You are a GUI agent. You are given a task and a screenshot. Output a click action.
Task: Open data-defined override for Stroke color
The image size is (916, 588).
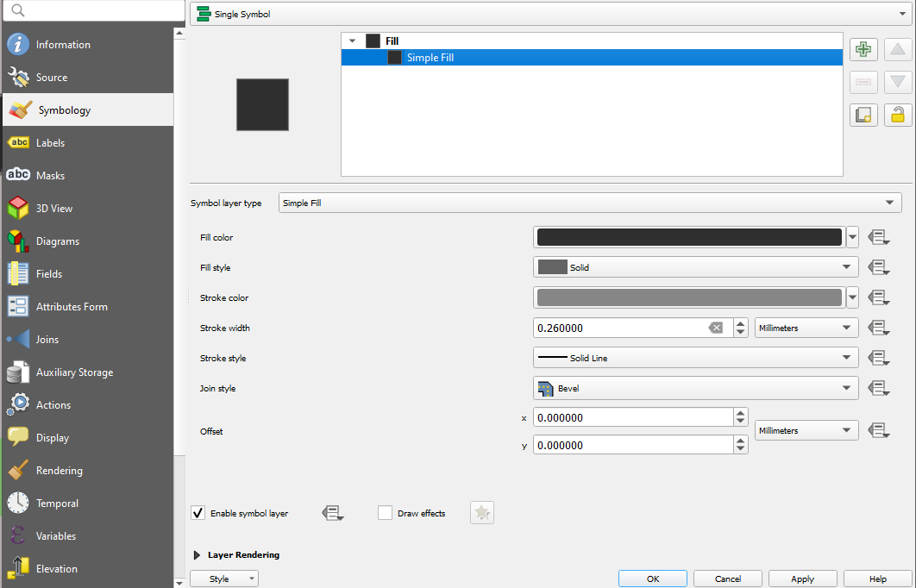click(879, 297)
